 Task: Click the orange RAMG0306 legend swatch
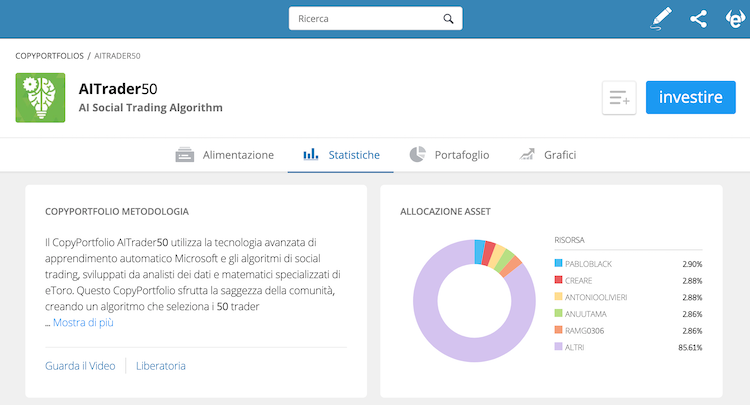pyautogui.click(x=558, y=330)
